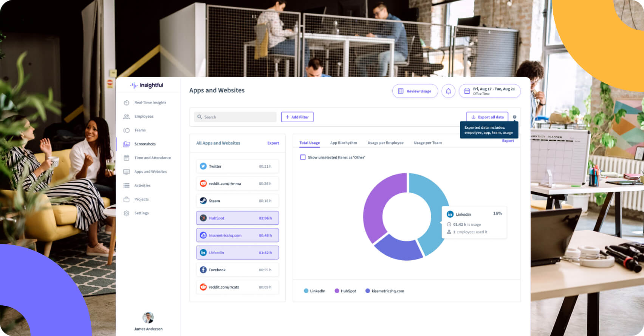Open Time and Attendance menu item
Image resolution: width=644 pixels, height=336 pixels.
[153, 158]
